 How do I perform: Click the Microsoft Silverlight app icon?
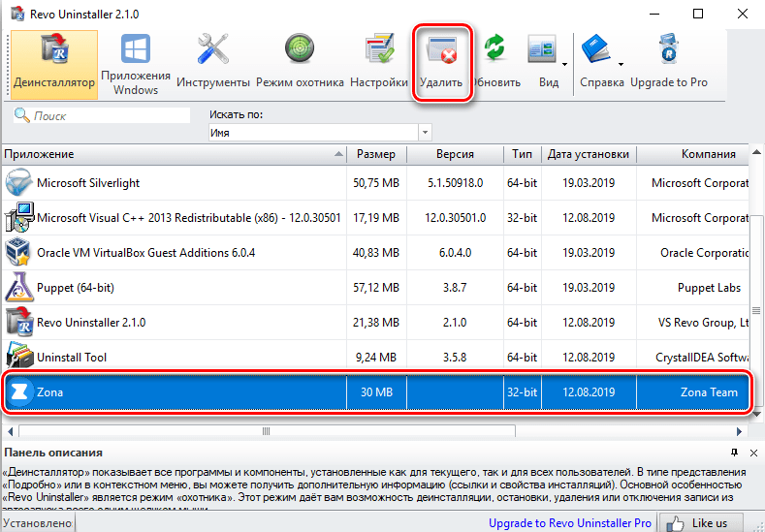[19, 183]
